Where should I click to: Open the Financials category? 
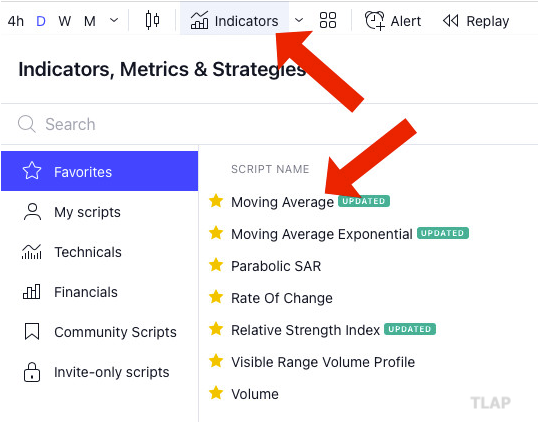coord(100,292)
